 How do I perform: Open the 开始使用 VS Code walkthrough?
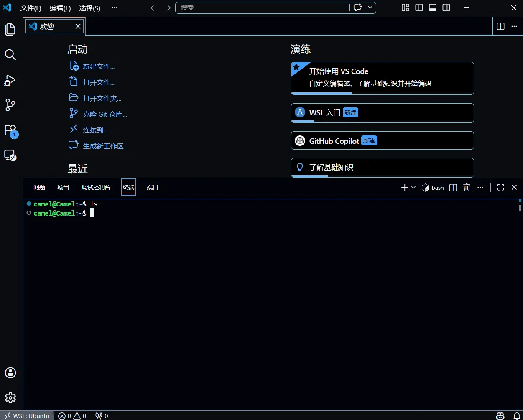coord(383,78)
